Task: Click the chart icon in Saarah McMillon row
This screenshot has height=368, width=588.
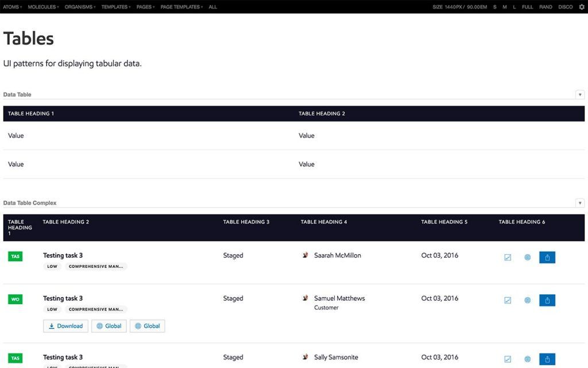Action: coord(508,258)
